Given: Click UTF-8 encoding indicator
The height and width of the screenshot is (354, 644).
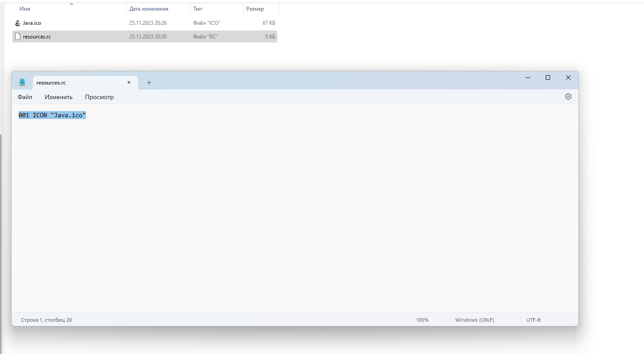Looking at the screenshot, I should (x=533, y=320).
